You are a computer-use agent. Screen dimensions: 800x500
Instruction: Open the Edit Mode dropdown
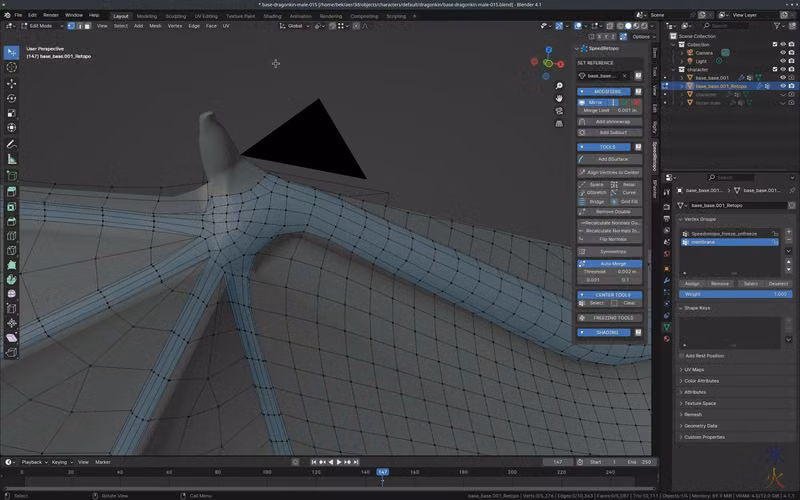pos(42,26)
